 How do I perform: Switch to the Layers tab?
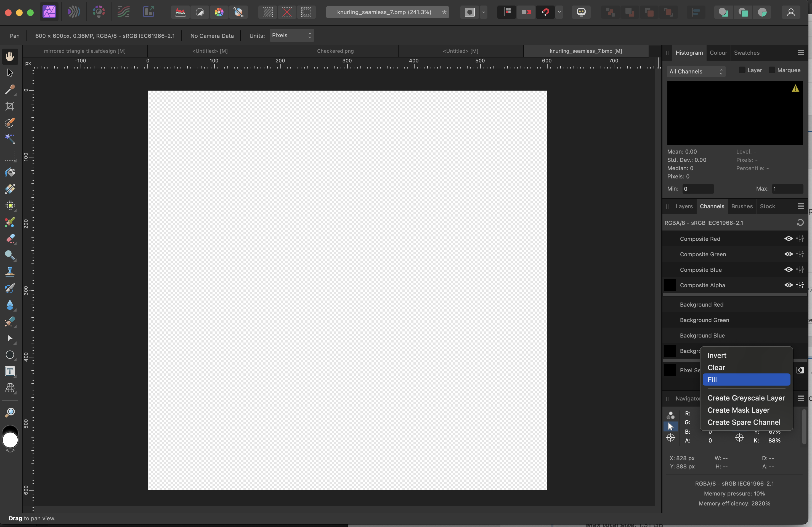684,206
